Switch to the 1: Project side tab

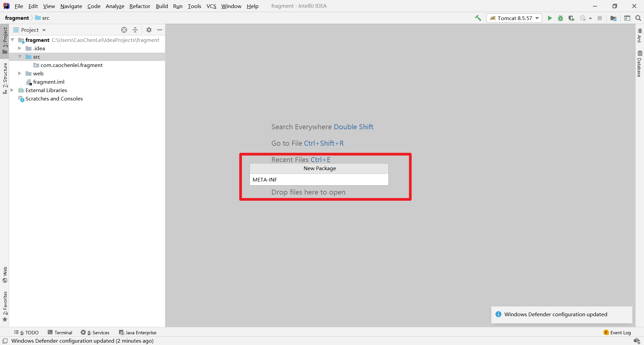5,40
